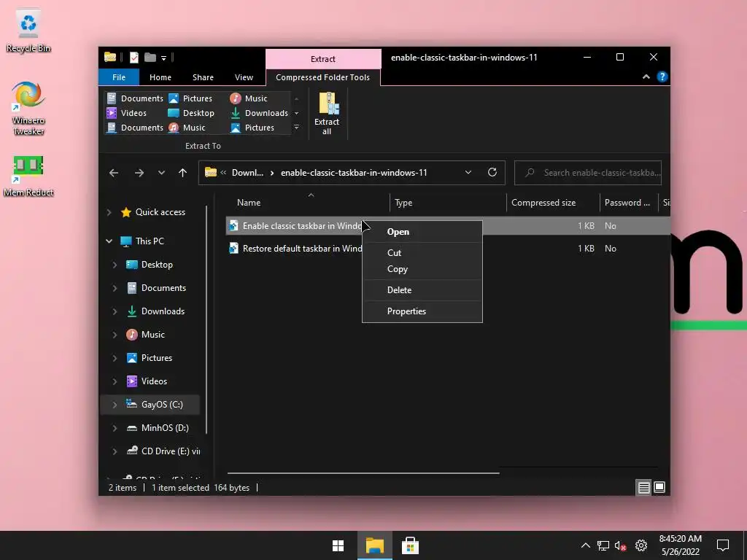Image resolution: width=747 pixels, height=560 pixels.
Task: Click the Back navigation arrow
Action: (113, 173)
